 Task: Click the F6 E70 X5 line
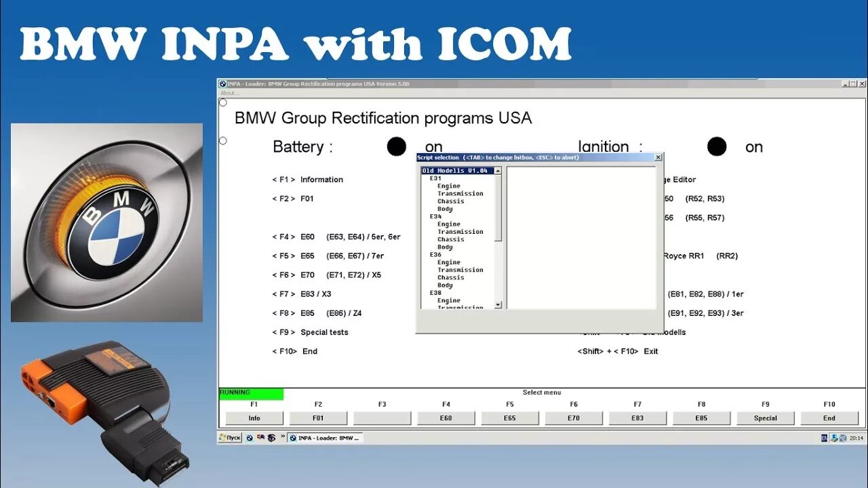pos(327,274)
